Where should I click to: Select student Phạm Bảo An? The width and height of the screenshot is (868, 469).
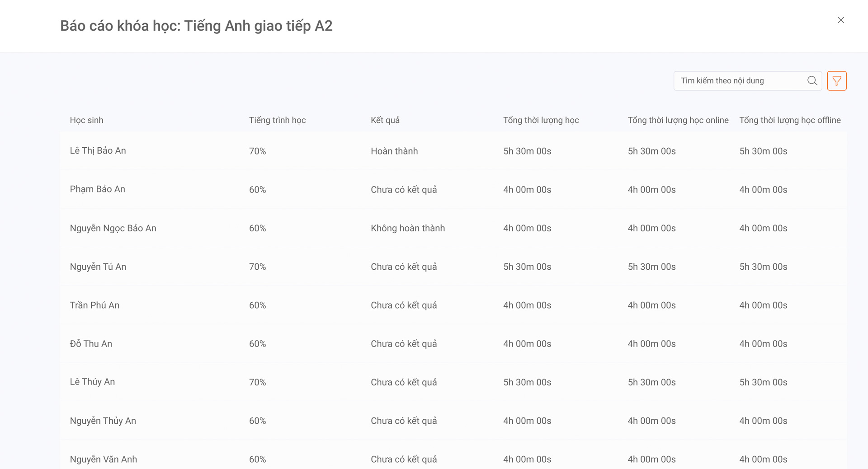tap(97, 189)
